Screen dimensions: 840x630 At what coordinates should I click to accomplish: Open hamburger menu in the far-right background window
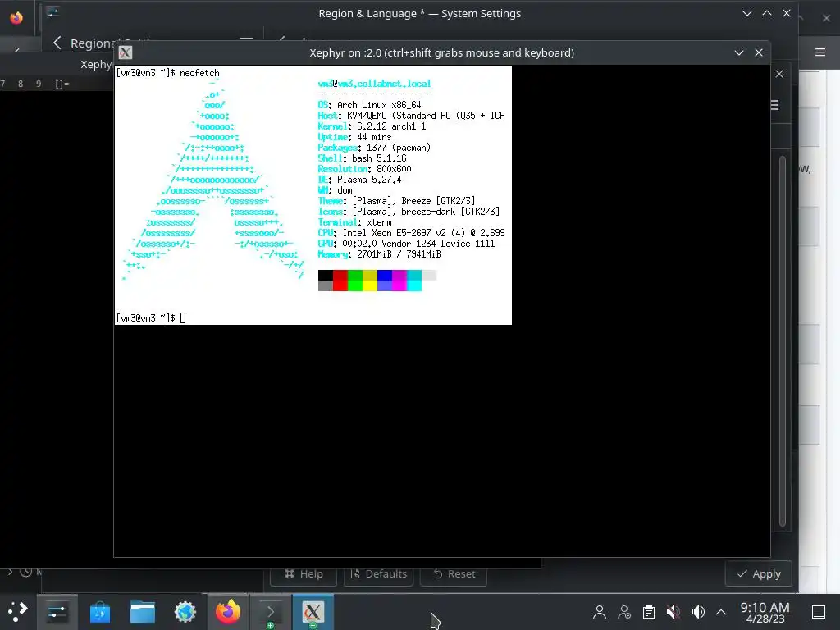820,52
